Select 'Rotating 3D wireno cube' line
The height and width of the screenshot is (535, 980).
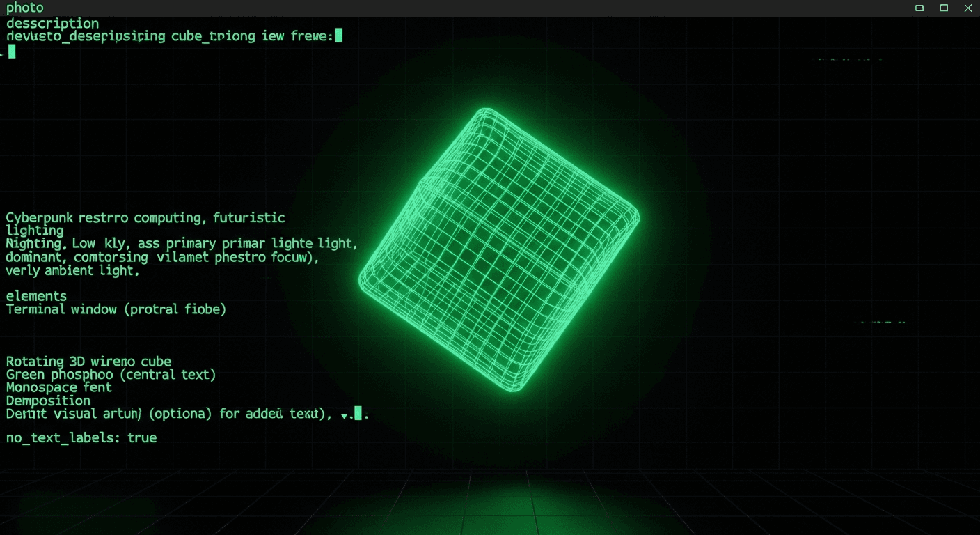point(88,362)
